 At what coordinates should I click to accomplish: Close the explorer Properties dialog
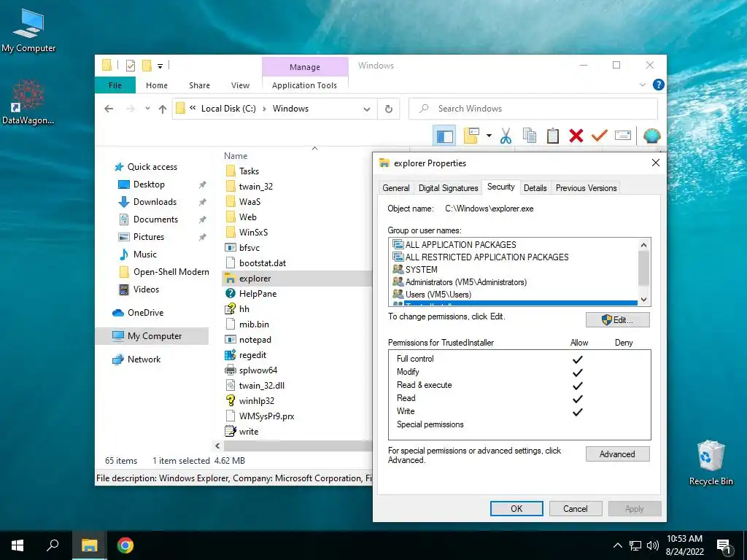tap(656, 163)
